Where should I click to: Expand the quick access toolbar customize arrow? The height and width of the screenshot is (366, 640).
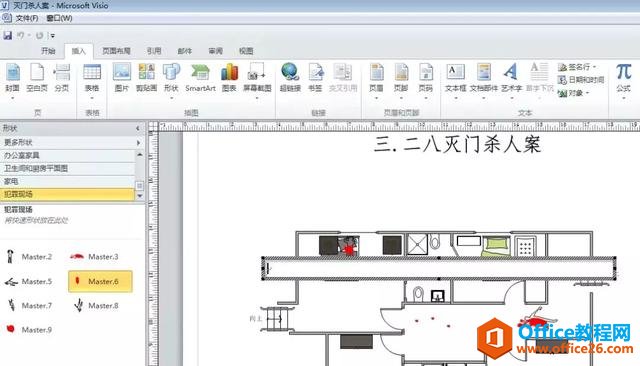(52, 36)
